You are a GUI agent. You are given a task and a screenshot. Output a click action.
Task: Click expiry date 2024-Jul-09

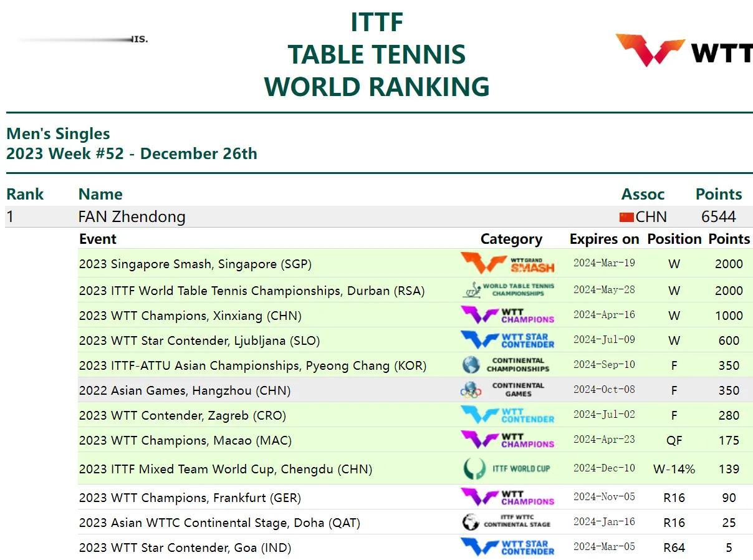pyautogui.click(x=604, y=340)
